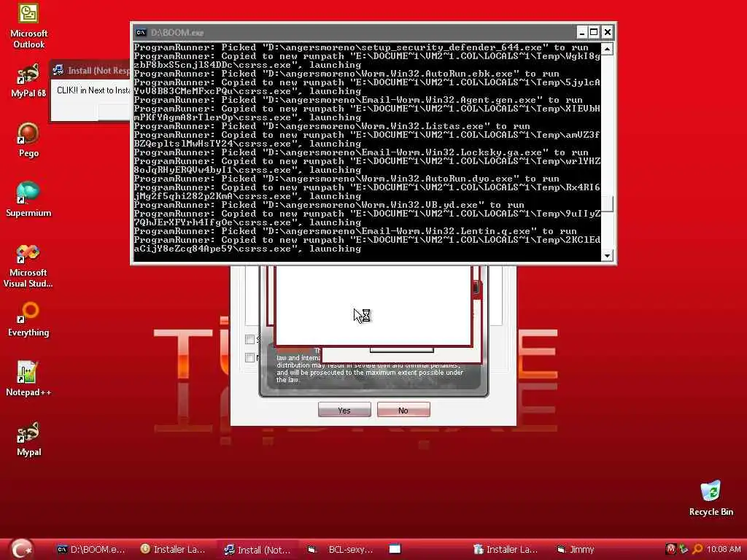Open the Mypal browser shortcut
The image size is (747, 560).
tap(28, 438)
